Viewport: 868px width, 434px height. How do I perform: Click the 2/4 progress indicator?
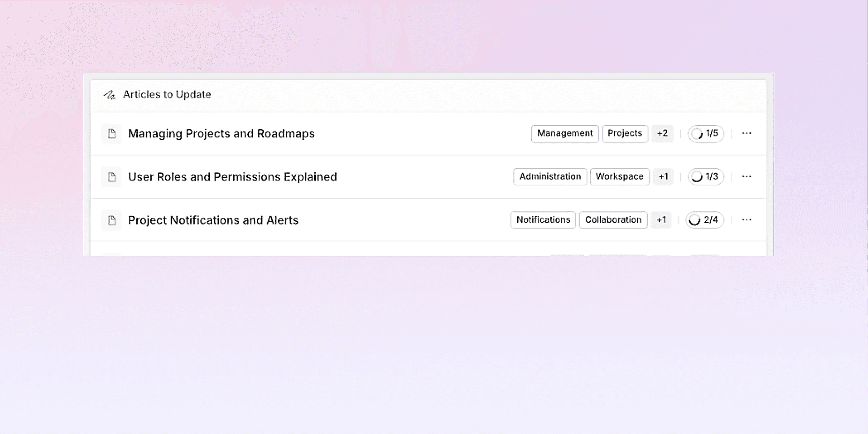(x=705, y=220)
